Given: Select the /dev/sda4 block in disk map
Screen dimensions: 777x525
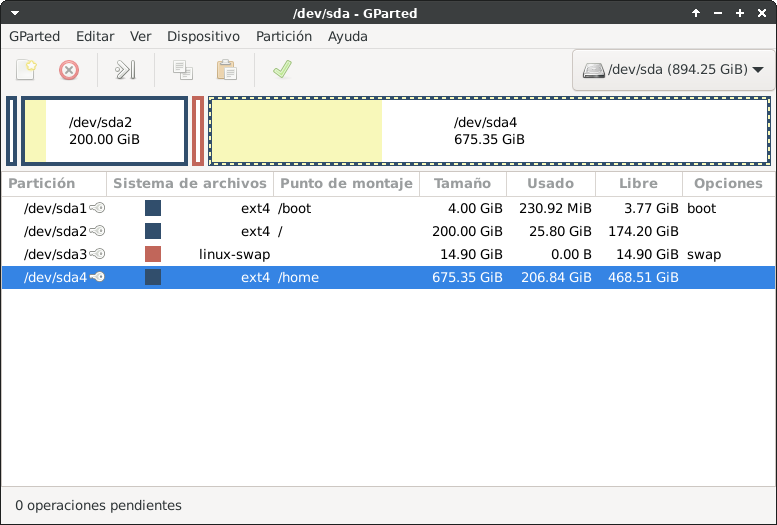Looking at the screenshot, I should (x=489, y=131).
